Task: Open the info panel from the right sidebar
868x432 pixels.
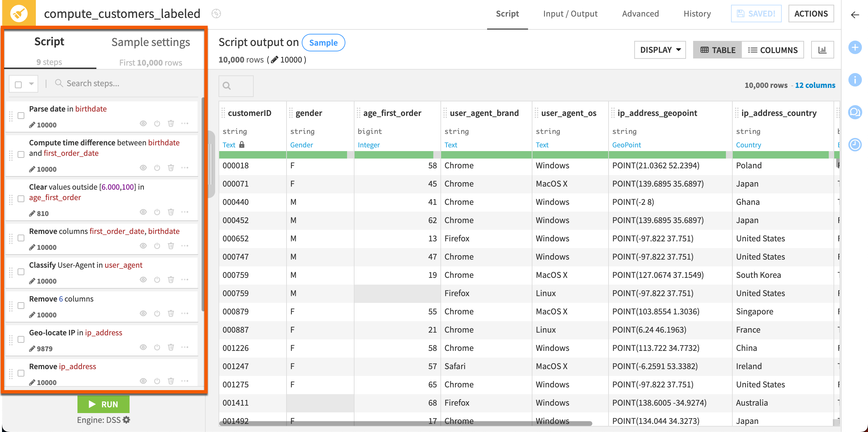Action: (x=855, y=80)
